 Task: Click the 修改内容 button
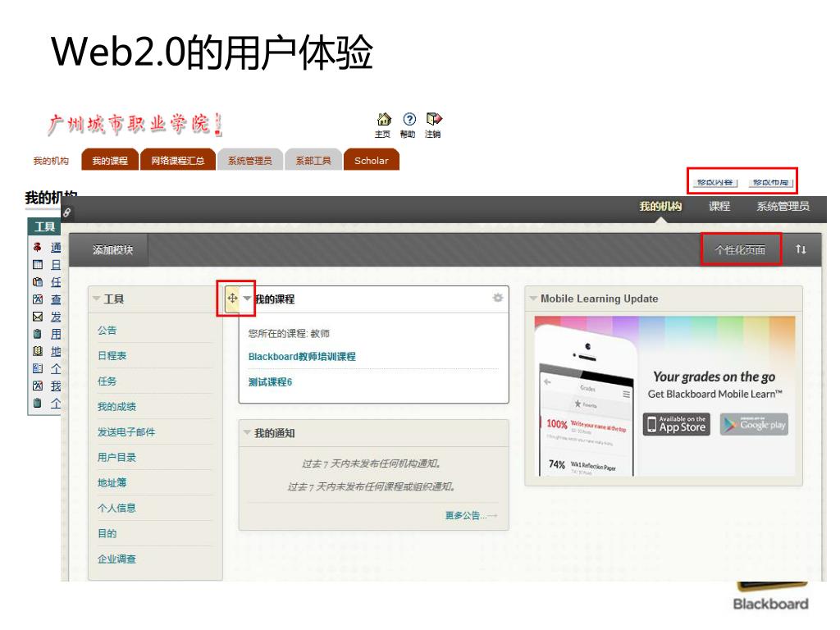(x=714, y=182)
